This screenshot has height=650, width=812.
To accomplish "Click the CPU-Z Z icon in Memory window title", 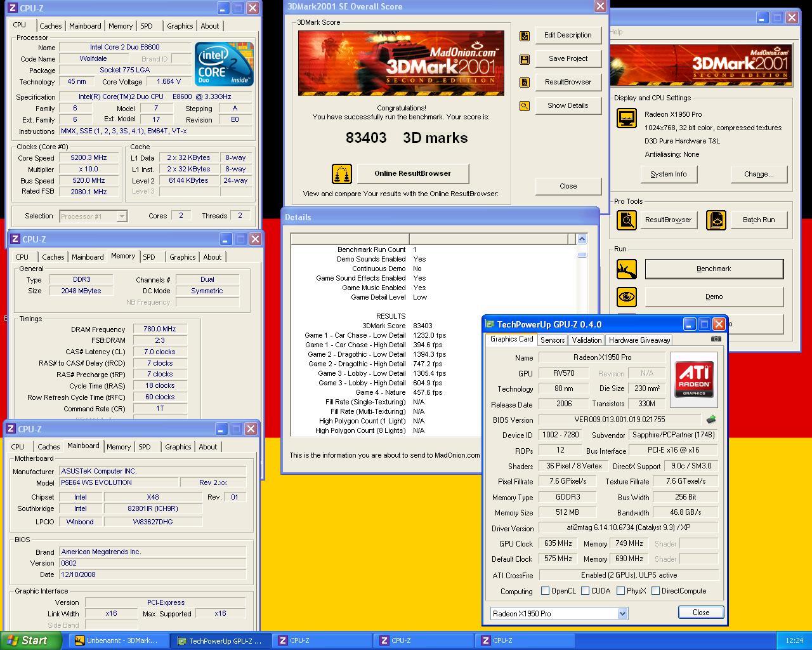I will click(15, 239).
